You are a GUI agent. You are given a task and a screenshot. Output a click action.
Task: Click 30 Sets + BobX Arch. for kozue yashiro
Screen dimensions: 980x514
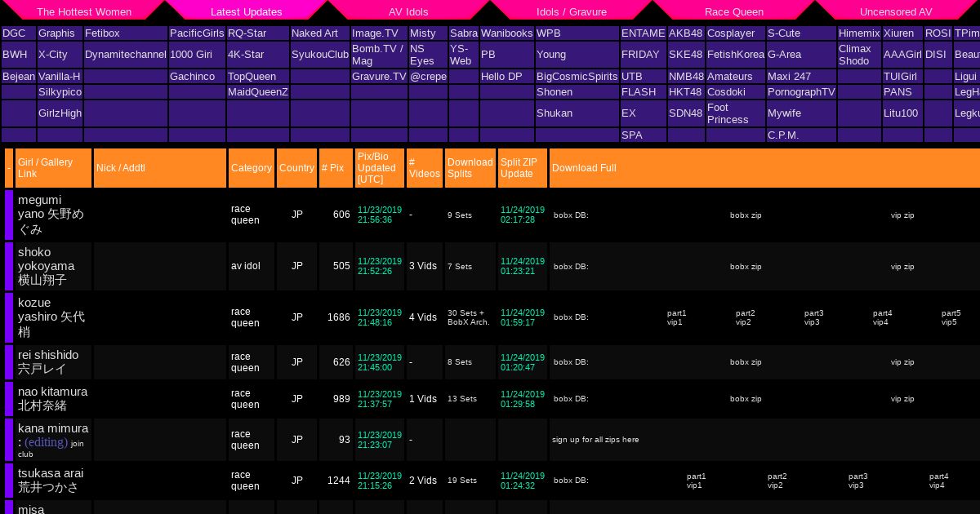469,317
